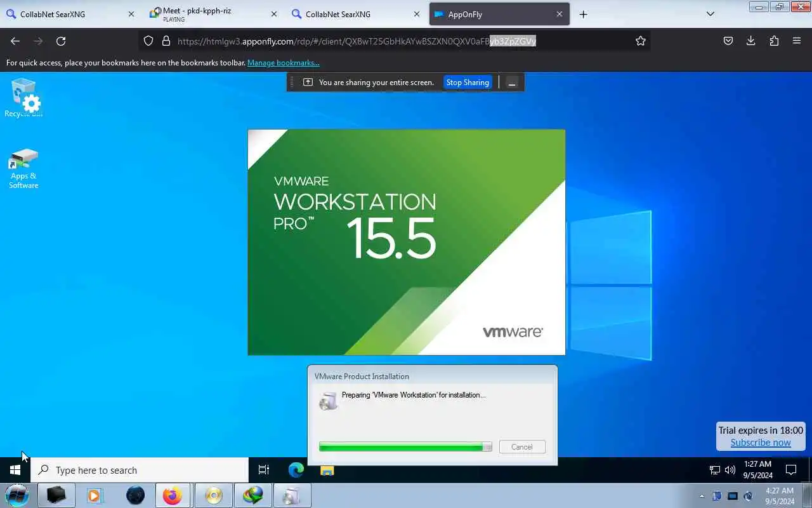Open Internet Download Manager in host taskbar
Image resolution: width=812 pixels, height=508 pixels.
click(253, 495)
